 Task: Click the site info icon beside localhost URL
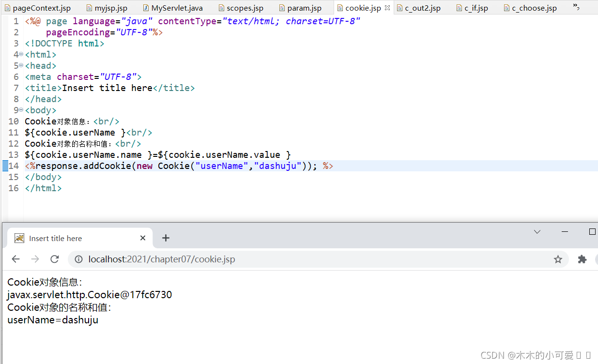tap(78, 259)
